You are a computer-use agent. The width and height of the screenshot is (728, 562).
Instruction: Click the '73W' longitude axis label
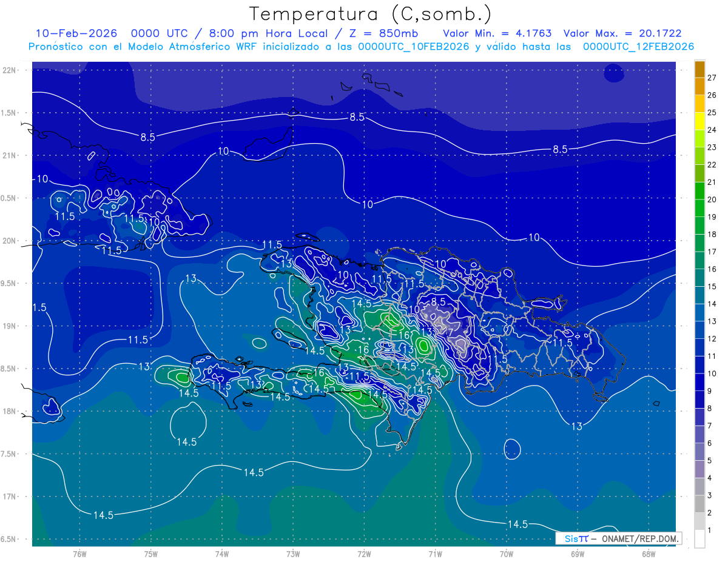293,554
